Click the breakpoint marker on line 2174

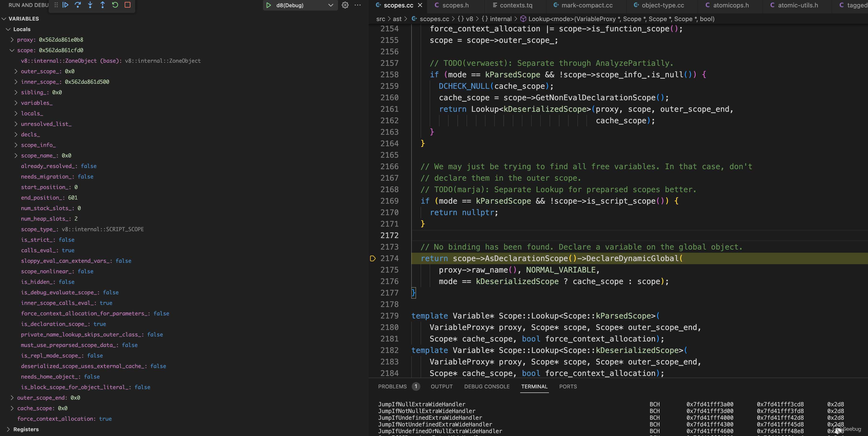[x=373, y=258]
